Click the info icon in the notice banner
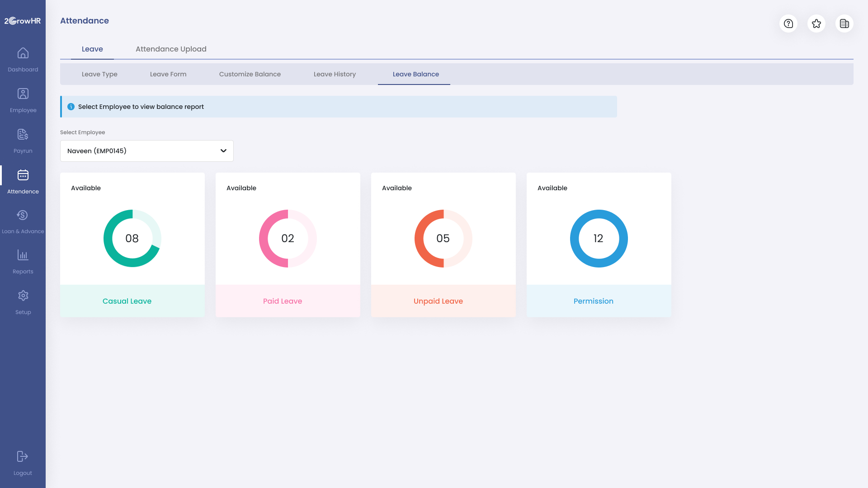This screenshot has height=488, width=868. click(71, 107)
